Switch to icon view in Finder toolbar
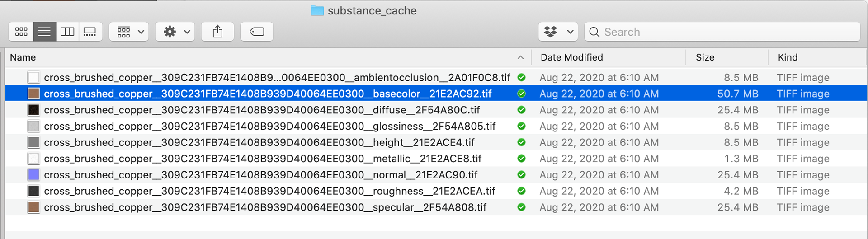The width and height of the screenshot is (868, 239). [21, 32]
